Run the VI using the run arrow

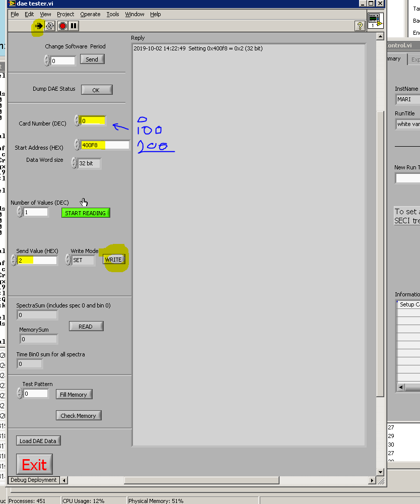(38, 26)
